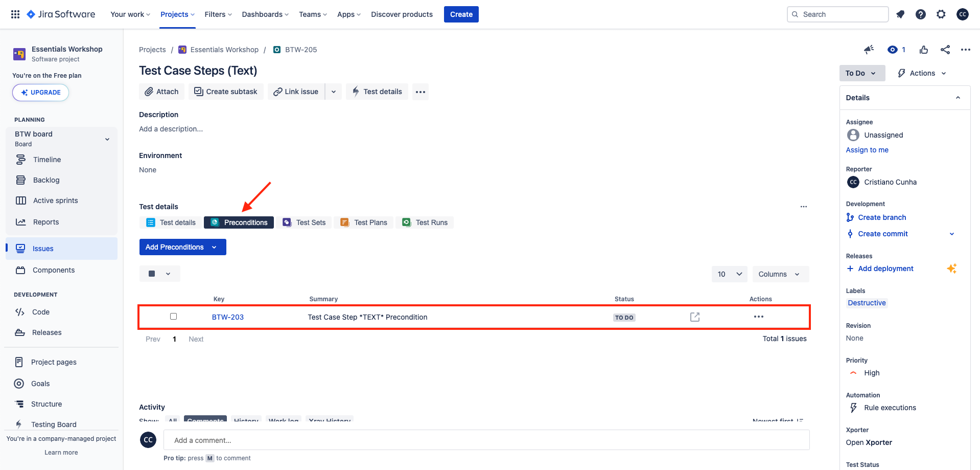Open the Actions automation dropdown
The width and height of the screenshot is (980, 470).
[x=922, y=73]
